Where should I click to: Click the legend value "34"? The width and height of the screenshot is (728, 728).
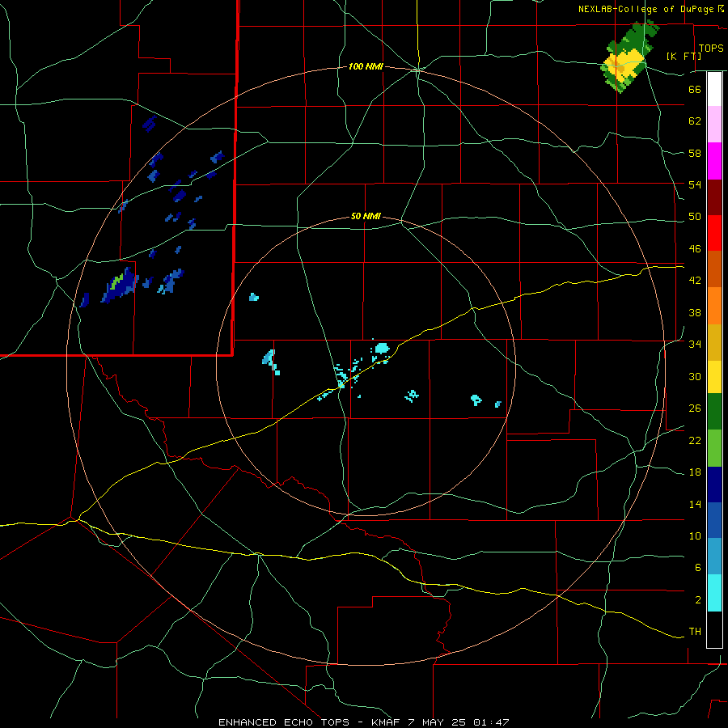tap(695, 345)
